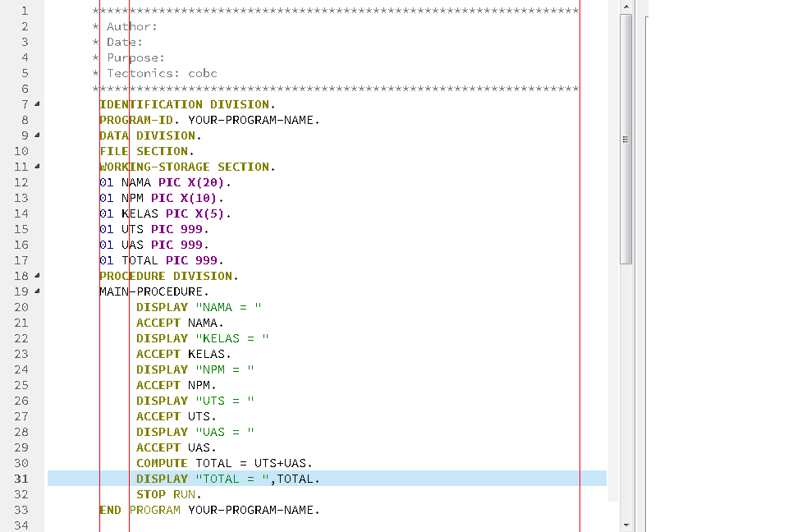The width and height of the screenshot is (788, 532).
Task: Collapse the WORKING-STORAGE SECTION fold marker
Action: click(x=36, y=167)
